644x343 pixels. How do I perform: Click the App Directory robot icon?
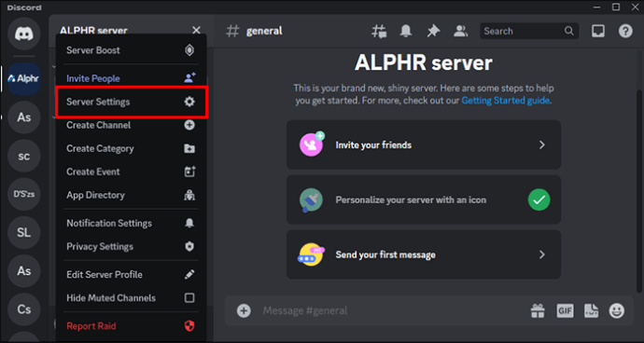189,196
